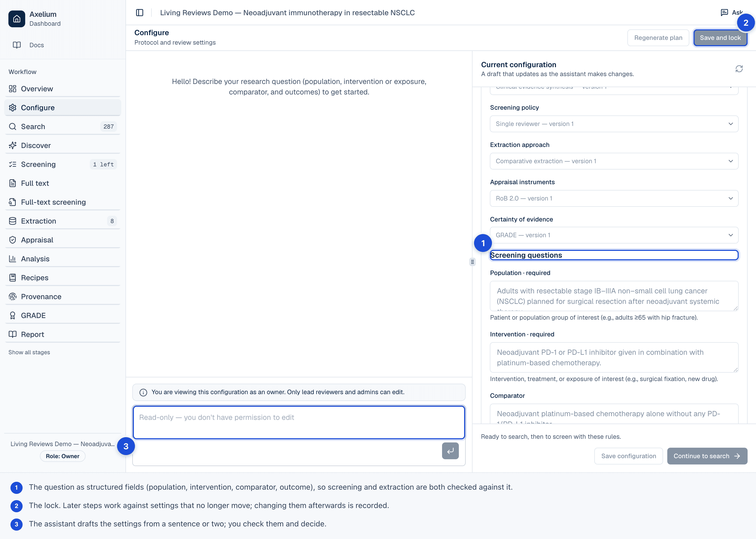The image size is (756, 539).
Task: Click the Analysis bar chart icon
Action: pos(13,259)
